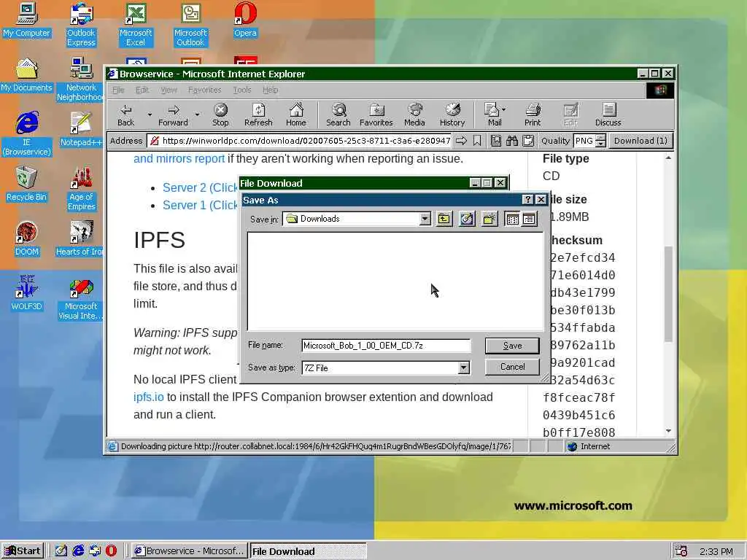Open the Favorites toolbar button

(376, 114)
